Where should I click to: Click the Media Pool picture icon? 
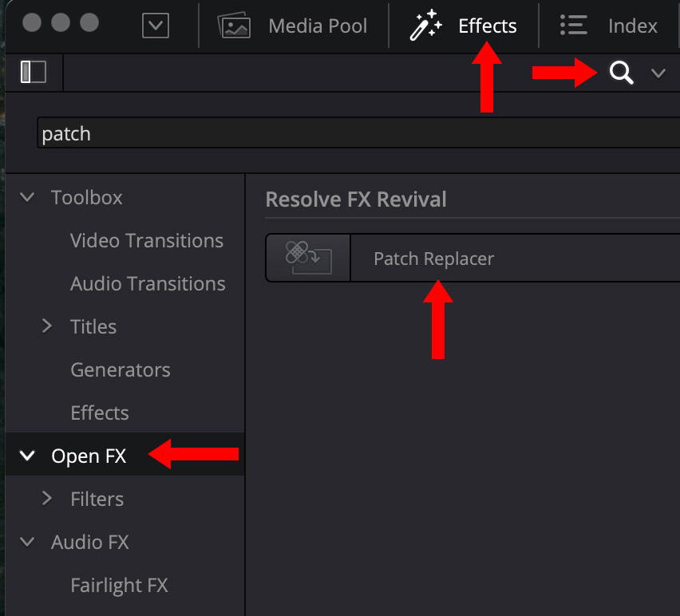click(x=234, y=26)
